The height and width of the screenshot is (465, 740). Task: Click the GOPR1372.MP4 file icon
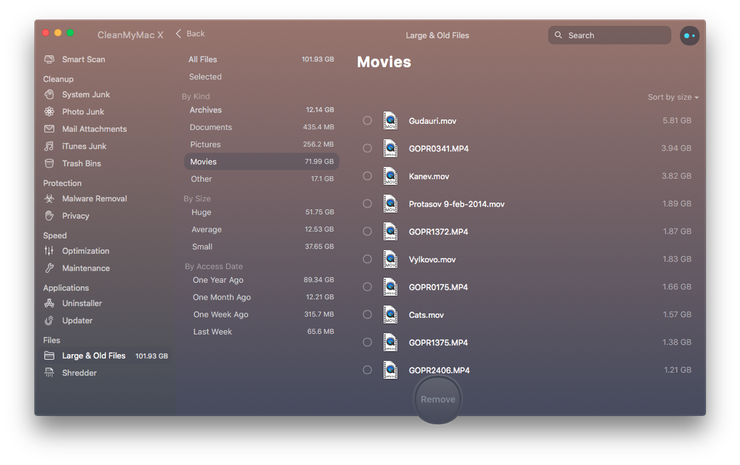390,231
